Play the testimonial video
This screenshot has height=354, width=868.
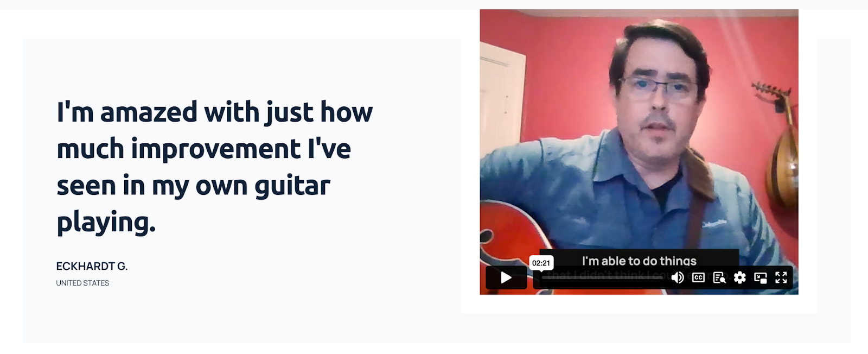point(506,277)
